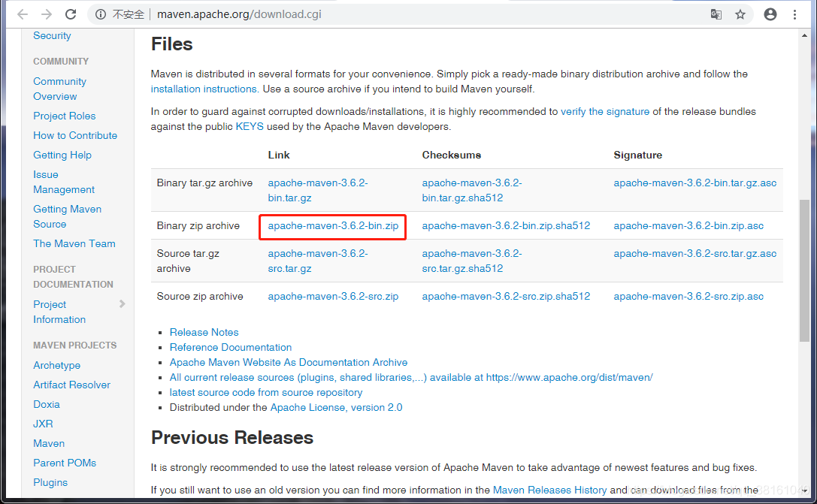
Task: Click the 'Previous Releases' heading
Action: (x=231, y=438)
